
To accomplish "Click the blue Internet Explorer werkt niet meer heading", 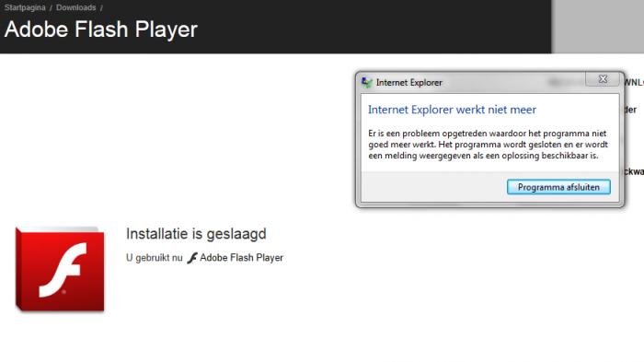I will tap(452, 110).
